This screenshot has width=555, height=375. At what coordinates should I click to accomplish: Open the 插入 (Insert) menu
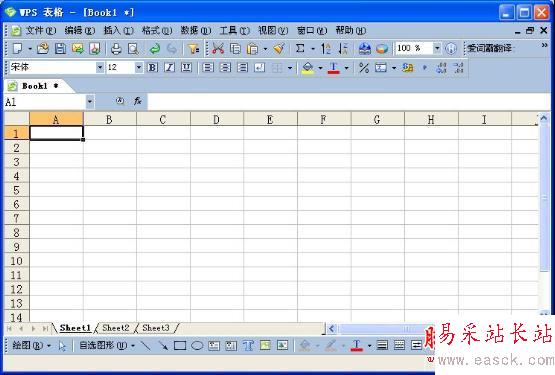click(118, 30)
